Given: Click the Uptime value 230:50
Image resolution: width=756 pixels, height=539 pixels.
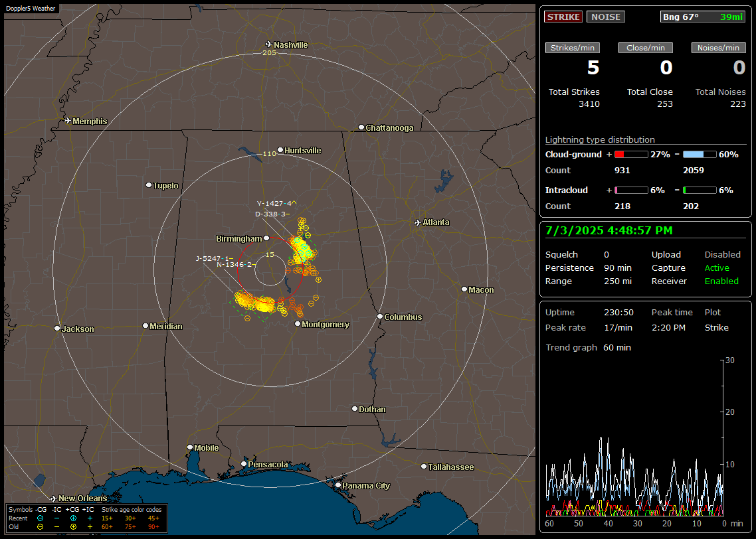Looking at the screenshot, I should (618, 313).
